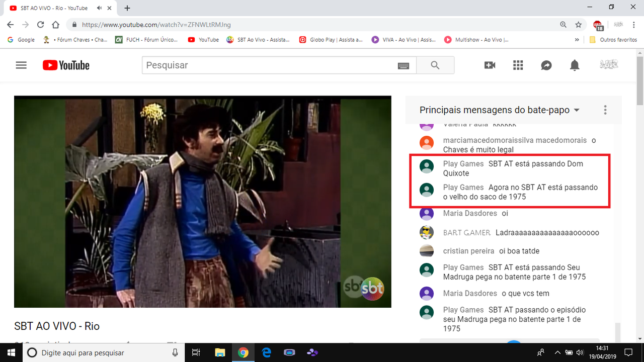644x362 pixels.
Task: Mute the tab audio speaker icon
Action: 100,8
